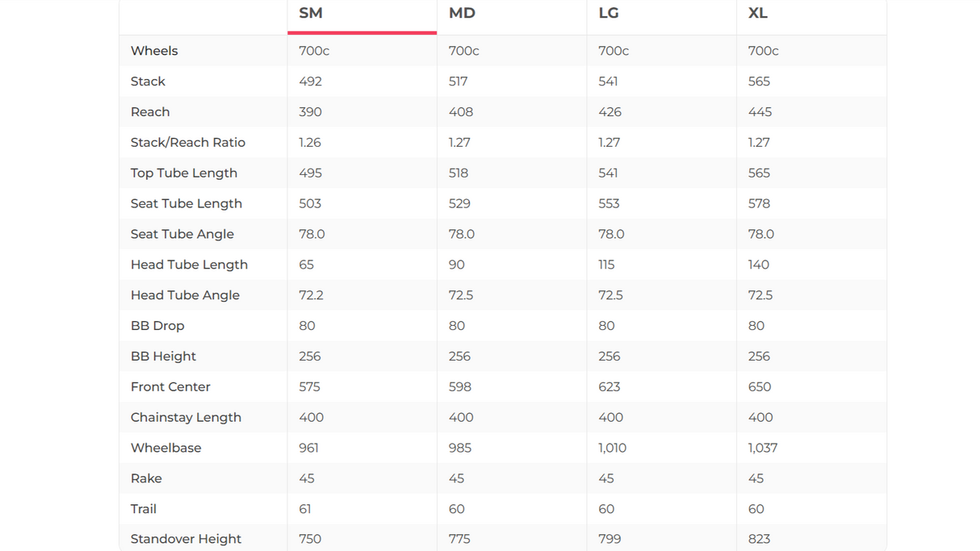Select the XL size column header
The image size is (980, 551).
click(x=758, y=13)
